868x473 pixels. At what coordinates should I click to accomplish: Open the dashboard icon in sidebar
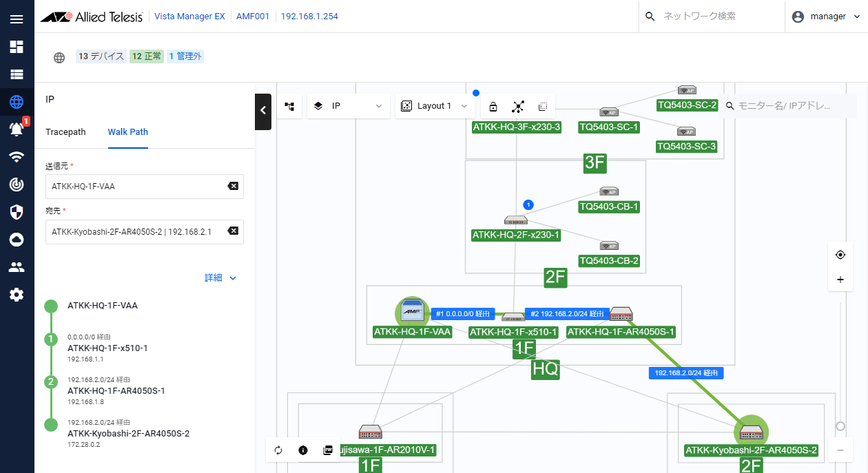pos(17,47)
